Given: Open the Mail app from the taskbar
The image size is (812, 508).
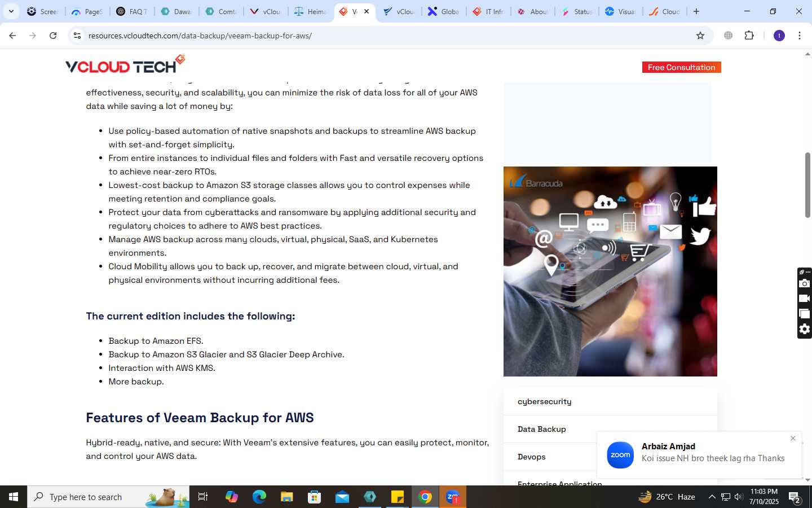Looking at the screenshot, I should (342, 497).
